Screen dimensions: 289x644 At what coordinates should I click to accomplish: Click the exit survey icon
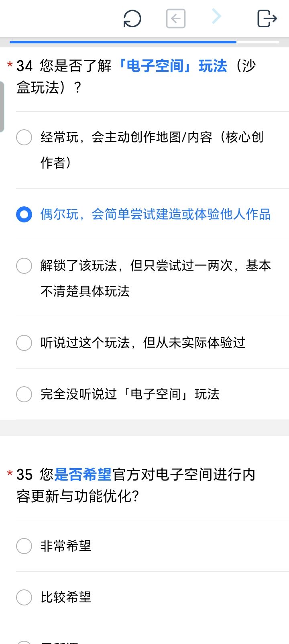(x=267, y=18)
